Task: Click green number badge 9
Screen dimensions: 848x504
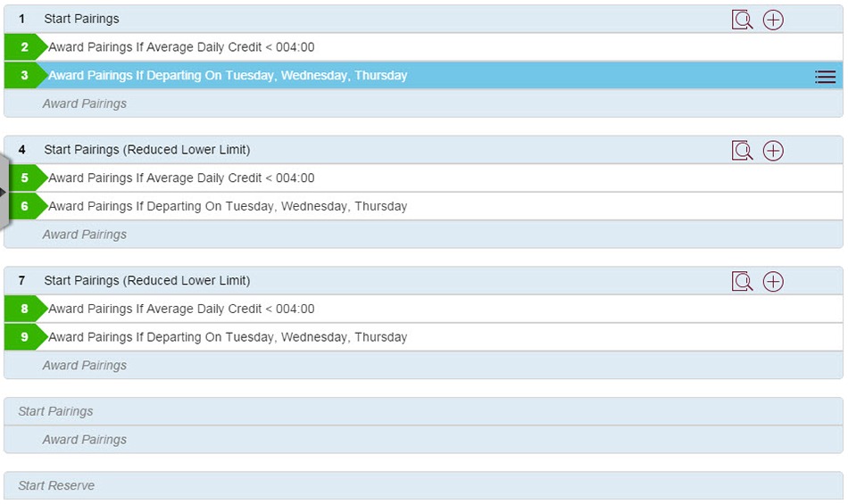Action: pos(24,336)
